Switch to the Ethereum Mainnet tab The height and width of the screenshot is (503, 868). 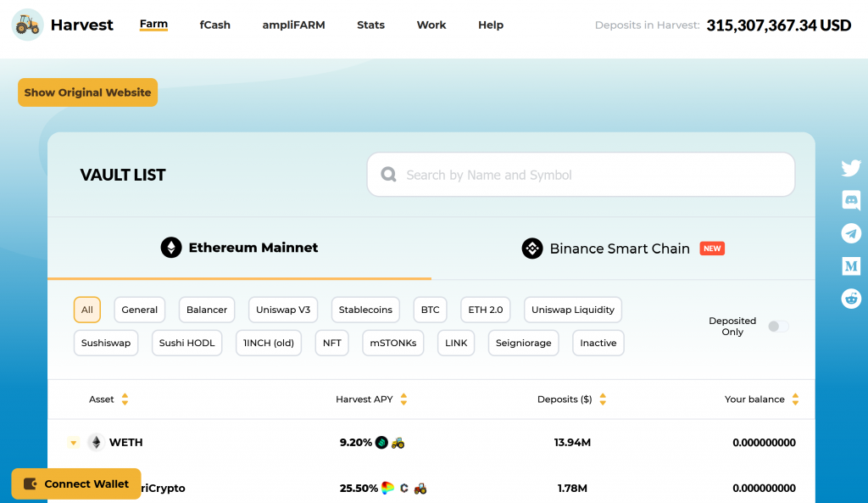pyautogui.click(x=239, y=248)
